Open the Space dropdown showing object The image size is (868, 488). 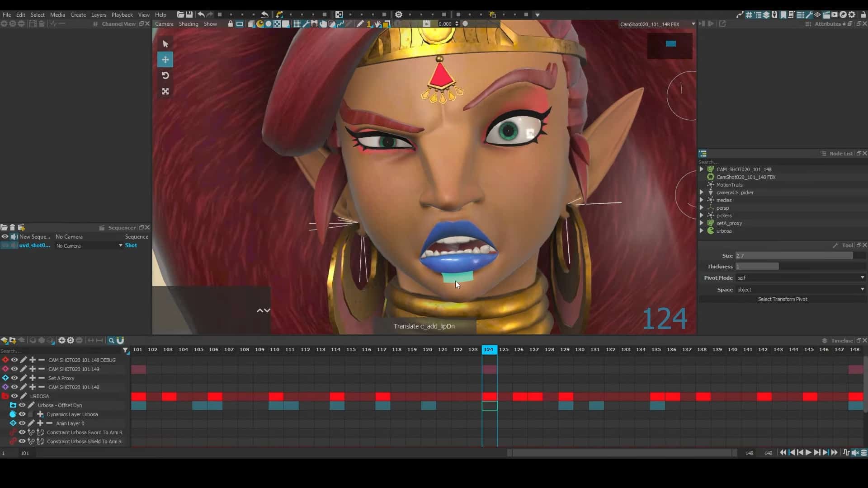click(x=800, y=289)
